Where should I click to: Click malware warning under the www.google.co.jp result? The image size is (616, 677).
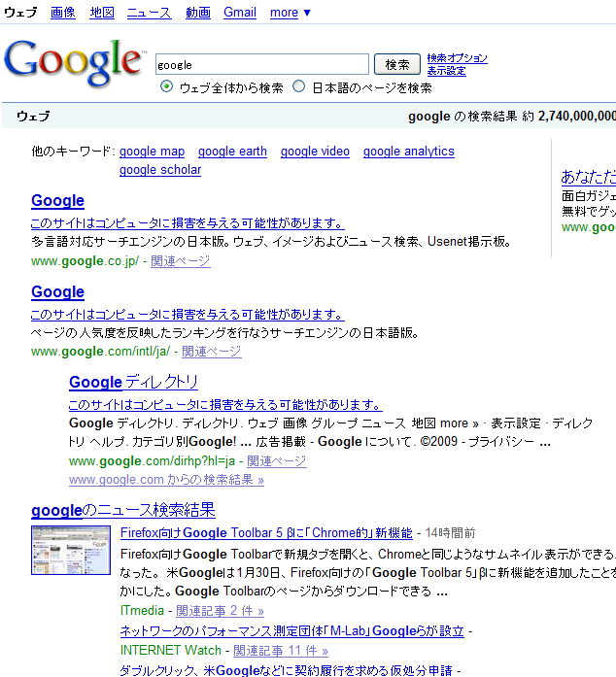(188, 223)
